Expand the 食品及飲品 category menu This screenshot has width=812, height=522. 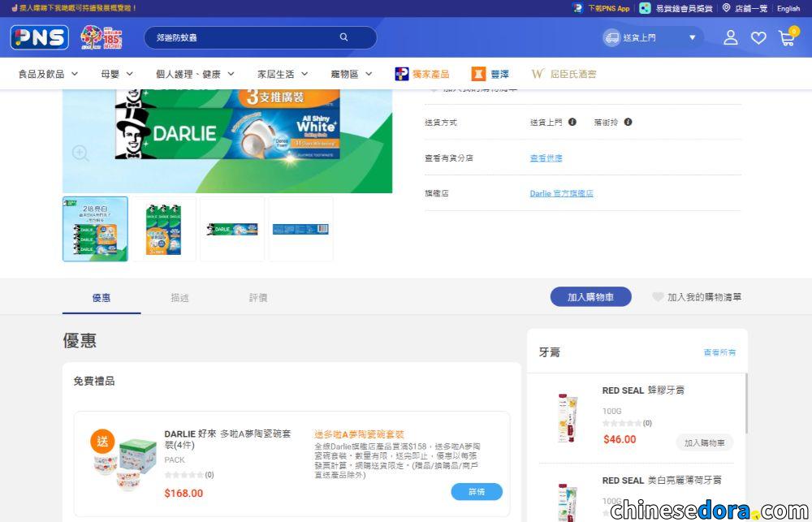coord(48,74)
